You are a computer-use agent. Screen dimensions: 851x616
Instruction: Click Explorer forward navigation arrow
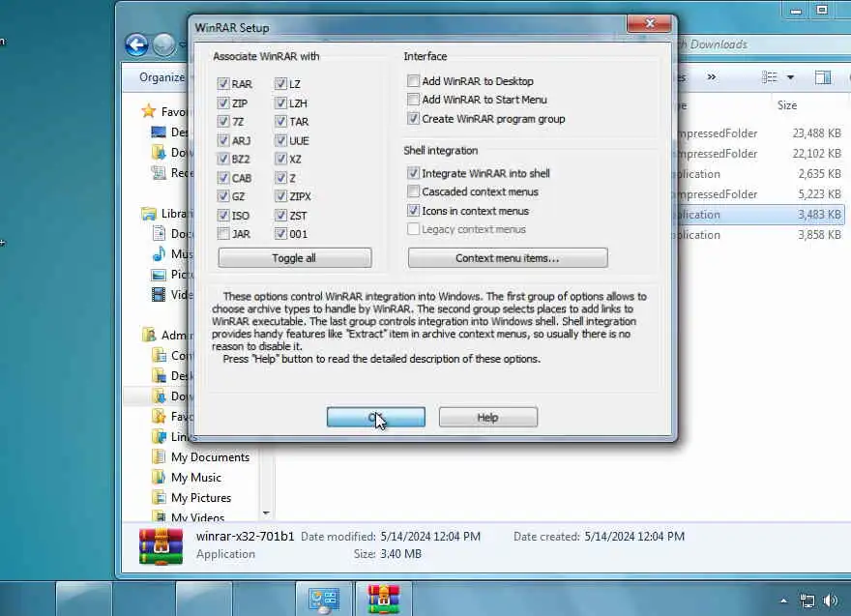(163, 44)
